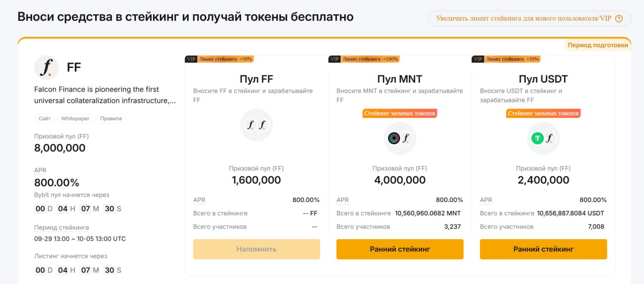Click the FF Falcon Finance token logo
Screen dimensions: 644x284
46,67
